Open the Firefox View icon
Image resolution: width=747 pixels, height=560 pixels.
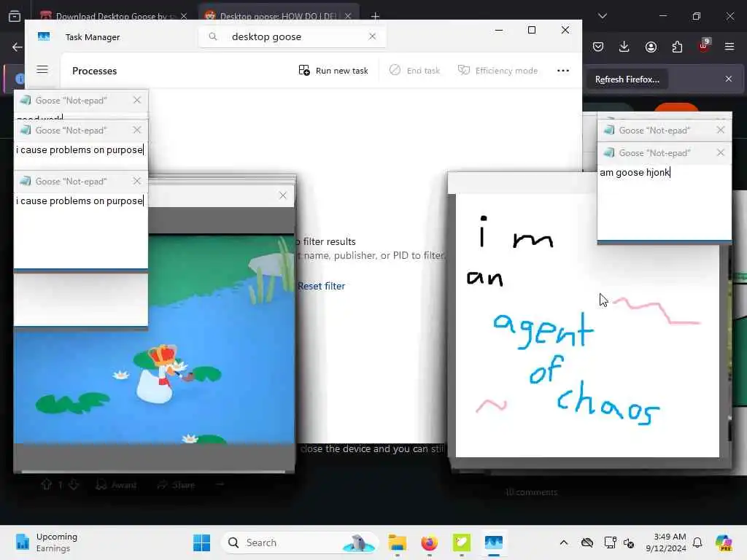(x=15, y=16)
